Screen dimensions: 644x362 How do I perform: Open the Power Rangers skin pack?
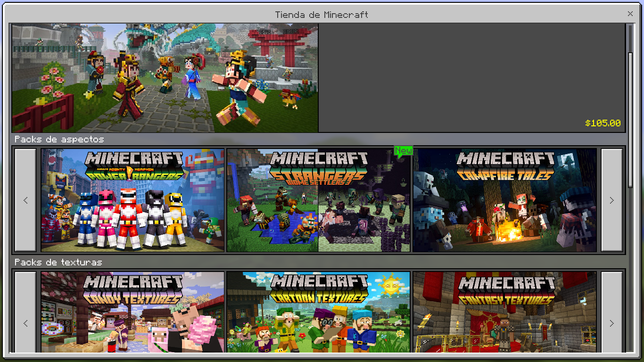[x=132, y=200]
